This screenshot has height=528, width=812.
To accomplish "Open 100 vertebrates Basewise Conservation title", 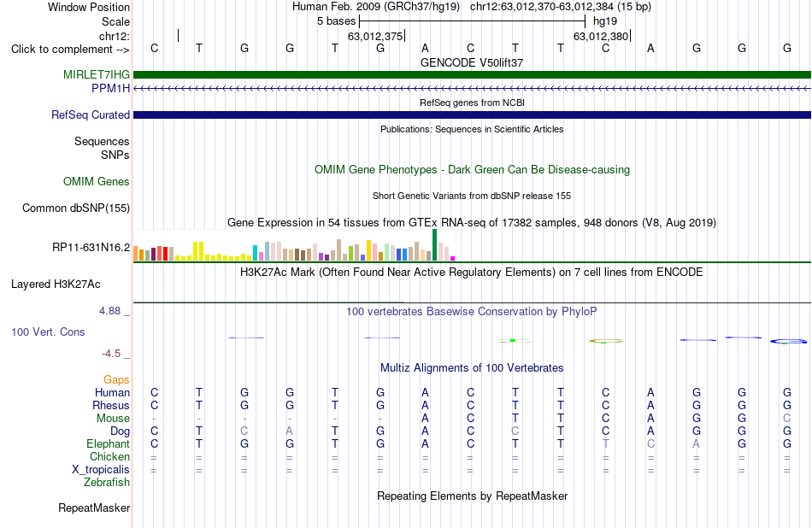I will pyautogui.click(x=472, y=312).
